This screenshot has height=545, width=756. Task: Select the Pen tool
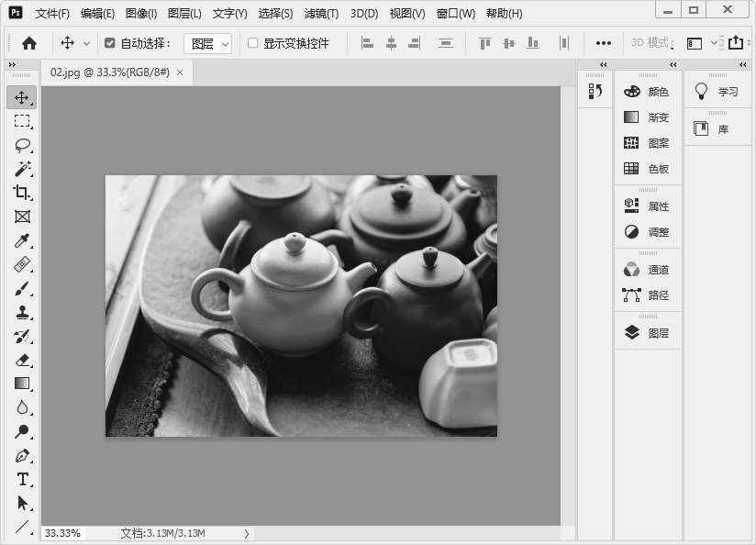pyautogui.click(x=22, y=455)
